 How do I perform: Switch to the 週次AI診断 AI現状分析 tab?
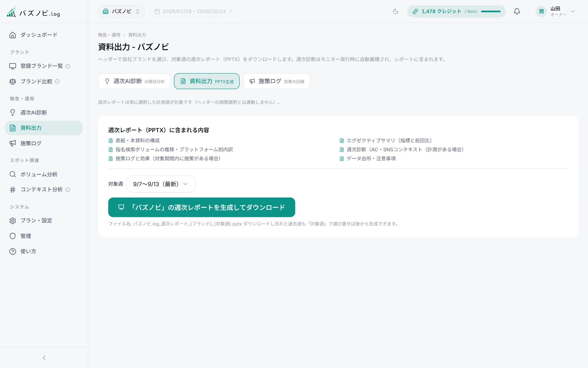134,81
